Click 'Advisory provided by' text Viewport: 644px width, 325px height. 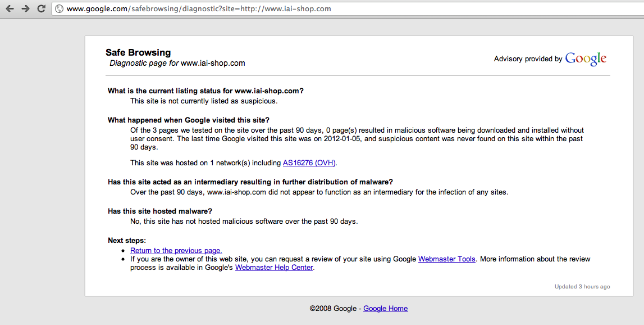(x=528, y=59)
